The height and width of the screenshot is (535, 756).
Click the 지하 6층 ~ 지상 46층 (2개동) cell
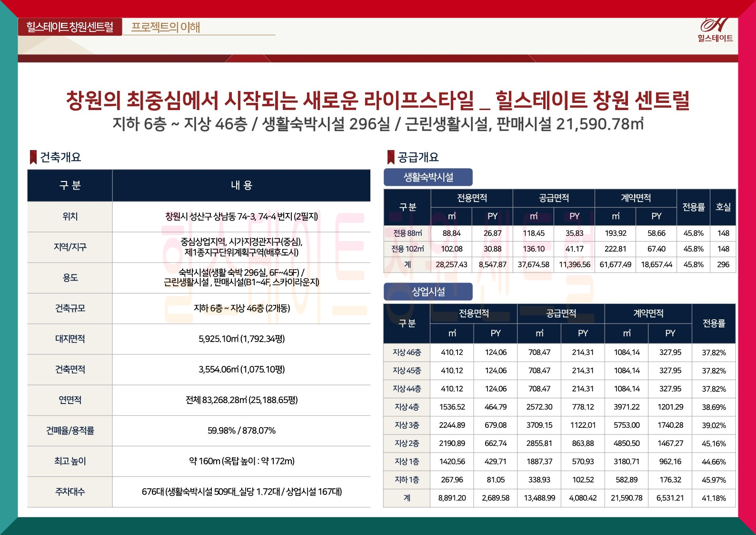241,308
